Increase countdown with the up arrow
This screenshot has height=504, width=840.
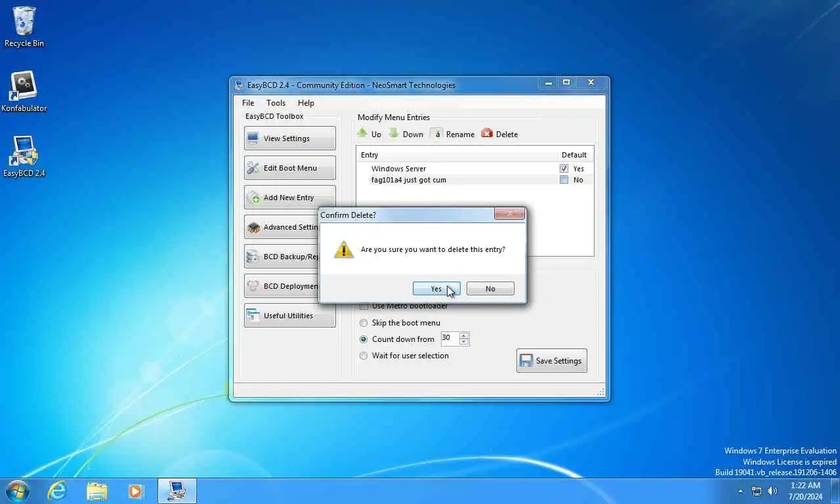point(464,336)
